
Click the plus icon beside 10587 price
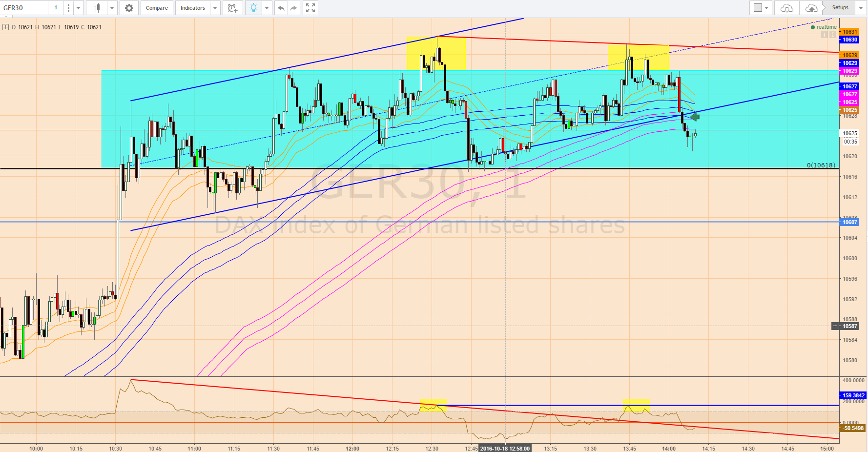point(835,326)
